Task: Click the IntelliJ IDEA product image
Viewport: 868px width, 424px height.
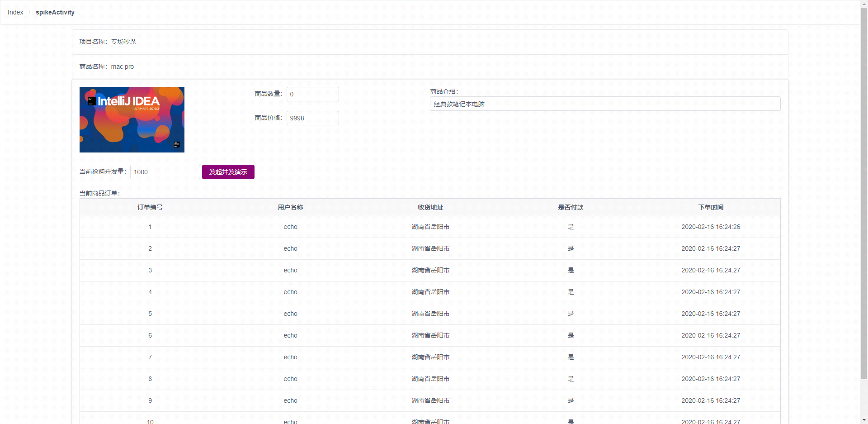Action: point(132,119)
